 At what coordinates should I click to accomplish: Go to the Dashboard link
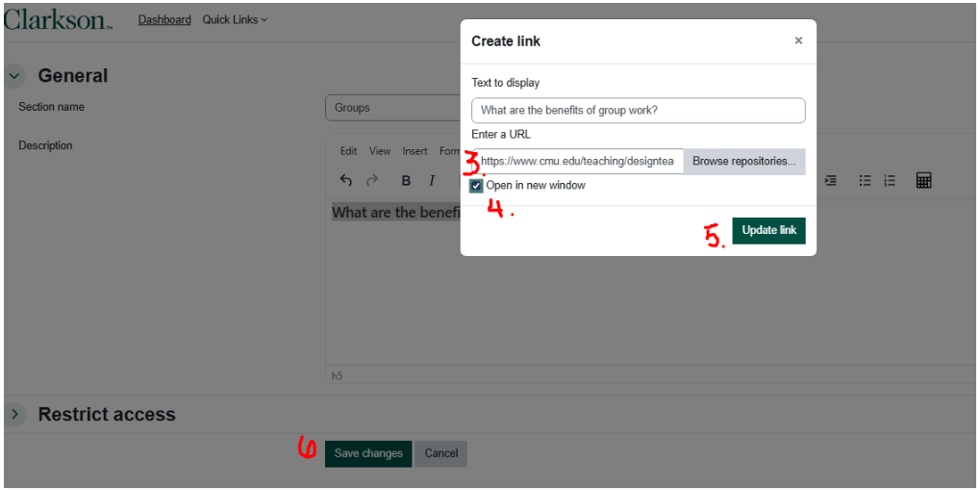pyautogui.click(x=164, y=20)
